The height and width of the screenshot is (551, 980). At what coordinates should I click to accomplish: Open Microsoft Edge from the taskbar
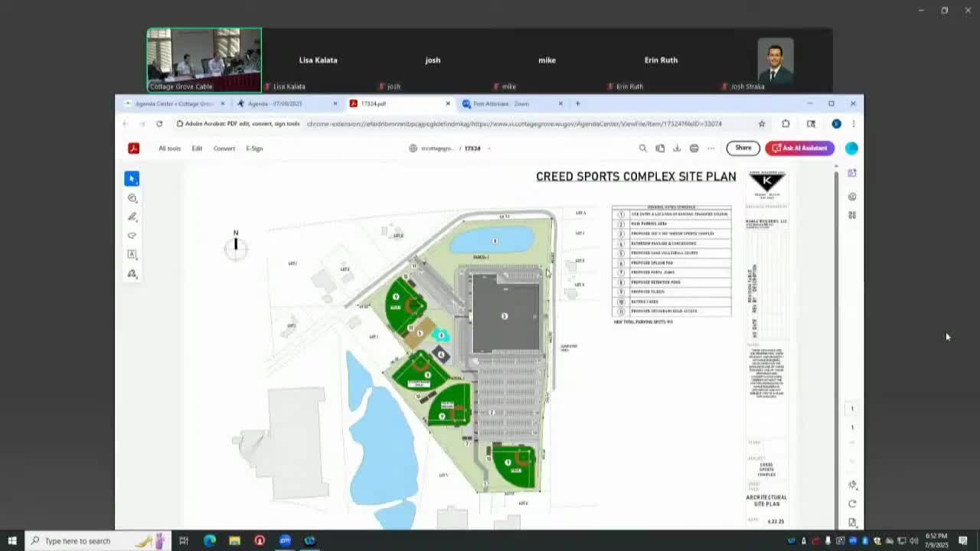click(209, 541)
